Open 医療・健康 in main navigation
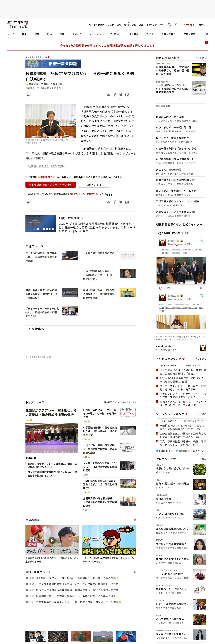Screen dimensions: 215x644 189,34
